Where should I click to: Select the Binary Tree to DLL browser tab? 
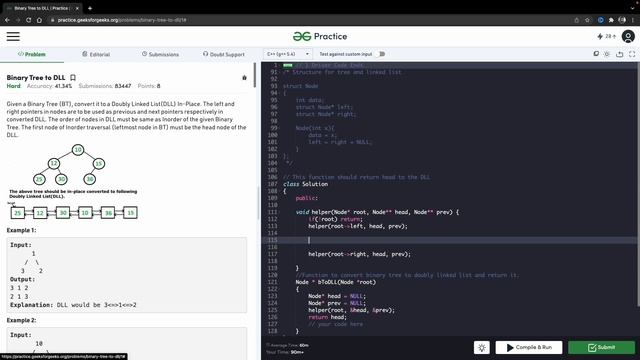click(41, 8)
